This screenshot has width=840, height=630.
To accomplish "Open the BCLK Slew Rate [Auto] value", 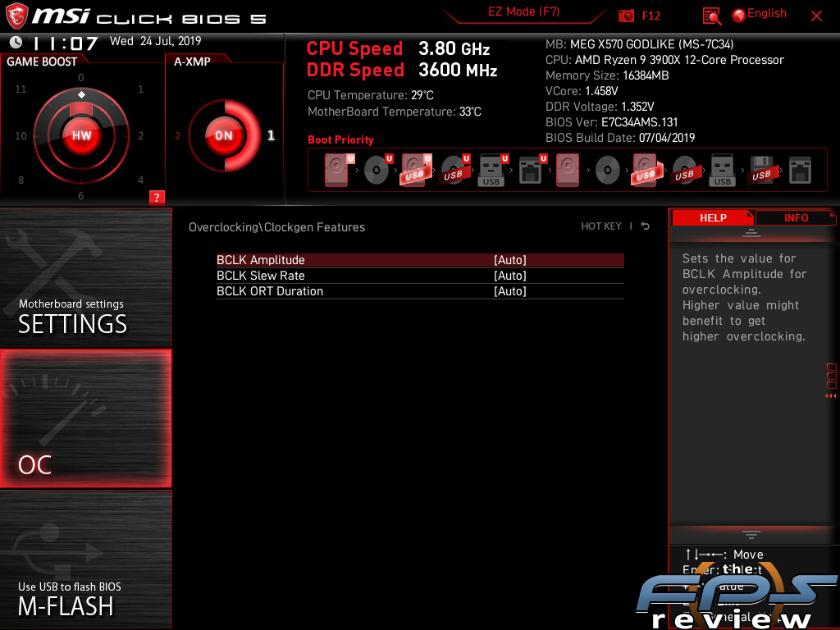I will coord(510,276).
